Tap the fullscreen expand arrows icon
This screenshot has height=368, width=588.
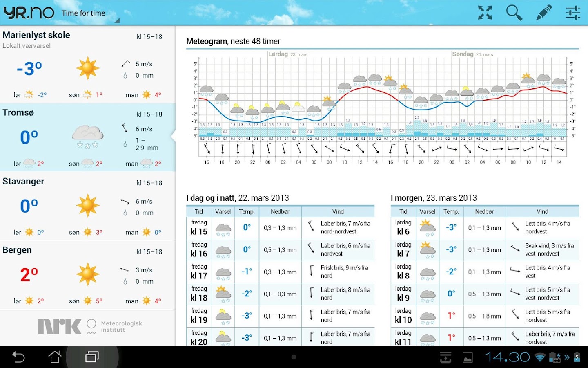[x=485, y=13]
